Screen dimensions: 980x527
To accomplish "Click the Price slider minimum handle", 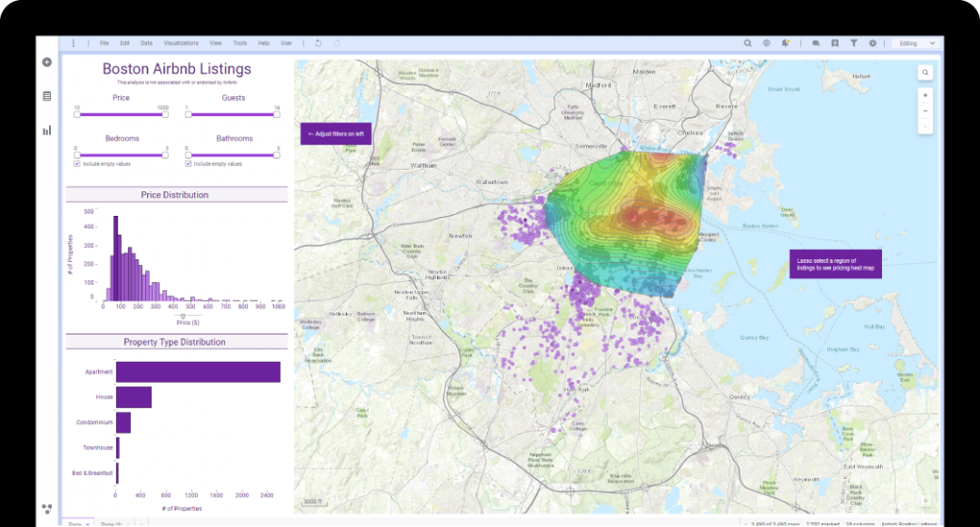I will [77, 114].
